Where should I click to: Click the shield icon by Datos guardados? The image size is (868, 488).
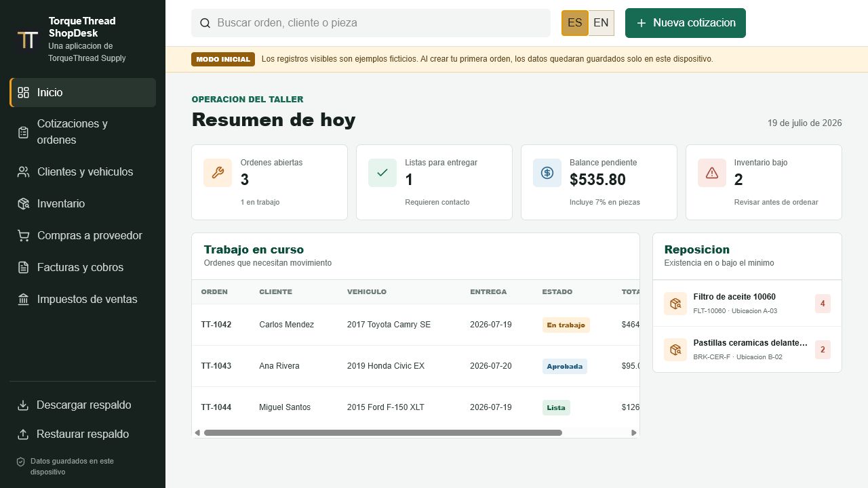21,462
